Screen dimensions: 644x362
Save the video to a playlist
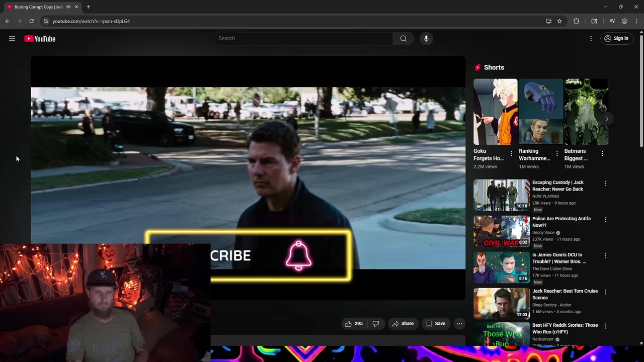click(436, 324)
